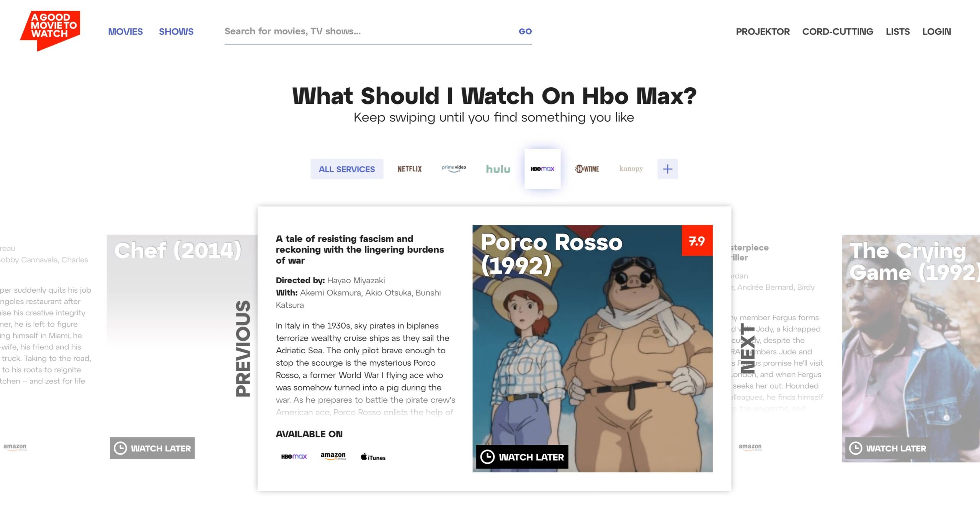Click the iTunes logo under Available On
This screenshot has width=980, height=505.
[373, 457]
